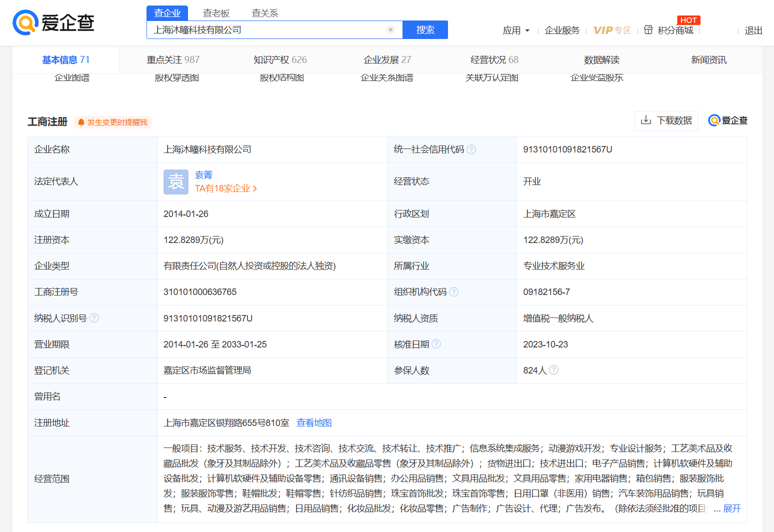Click the help icon beside 统一社会信用代码
774x532 pixels.
pyautogui.click(x=471, y=149)
